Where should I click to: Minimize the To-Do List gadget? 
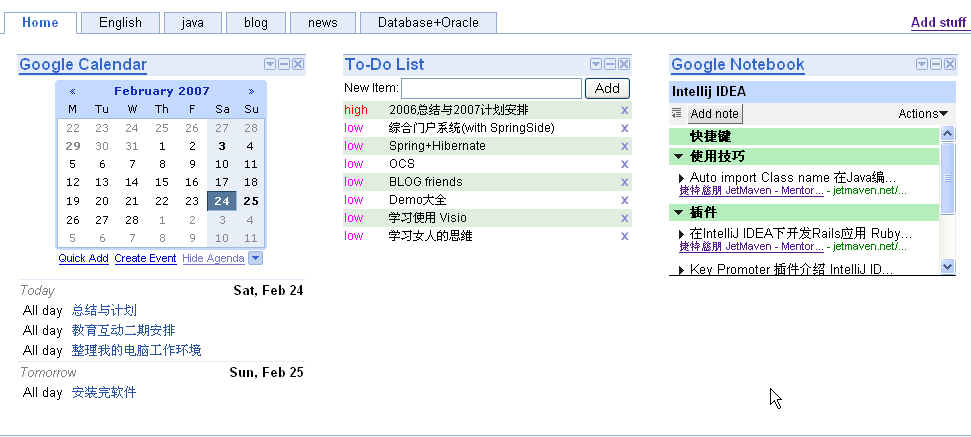(610, 64)
